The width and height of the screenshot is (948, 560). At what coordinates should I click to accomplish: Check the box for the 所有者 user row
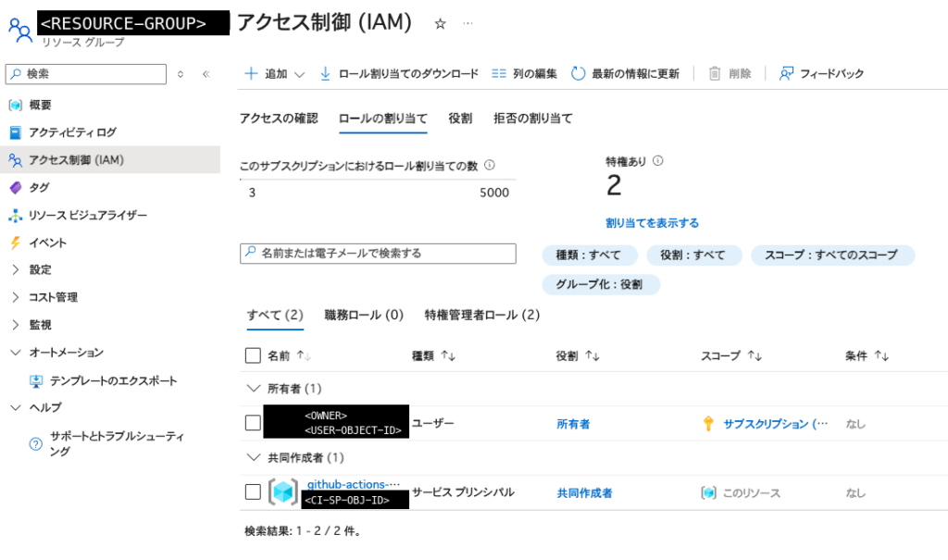click(x=253, y=423)
